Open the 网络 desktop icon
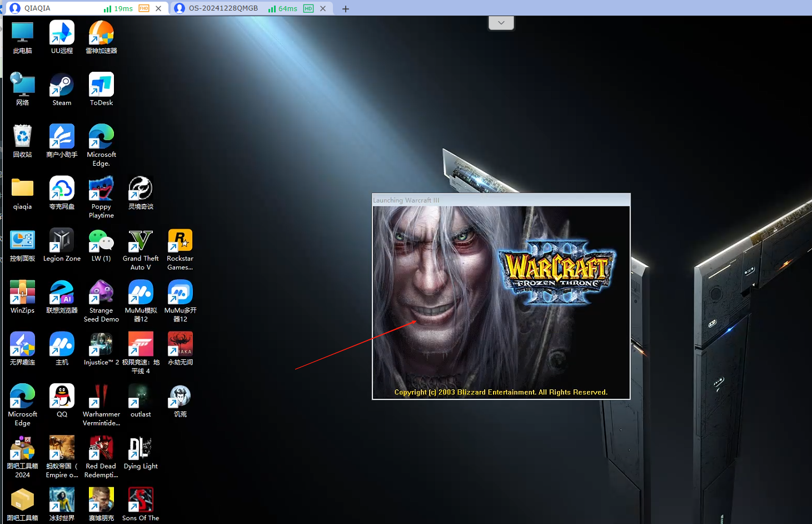812x524 pixels. (22, 89)
